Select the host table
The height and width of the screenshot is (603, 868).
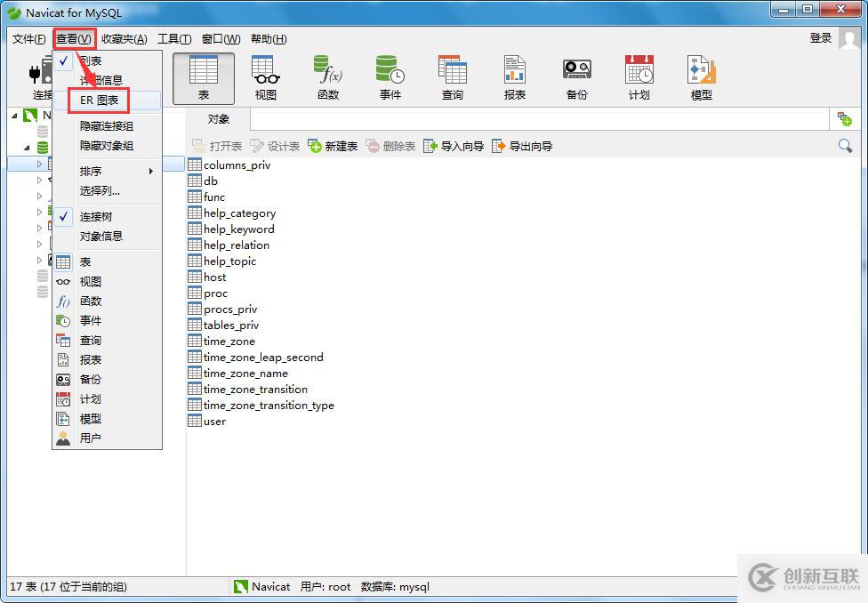pos(207,277)
